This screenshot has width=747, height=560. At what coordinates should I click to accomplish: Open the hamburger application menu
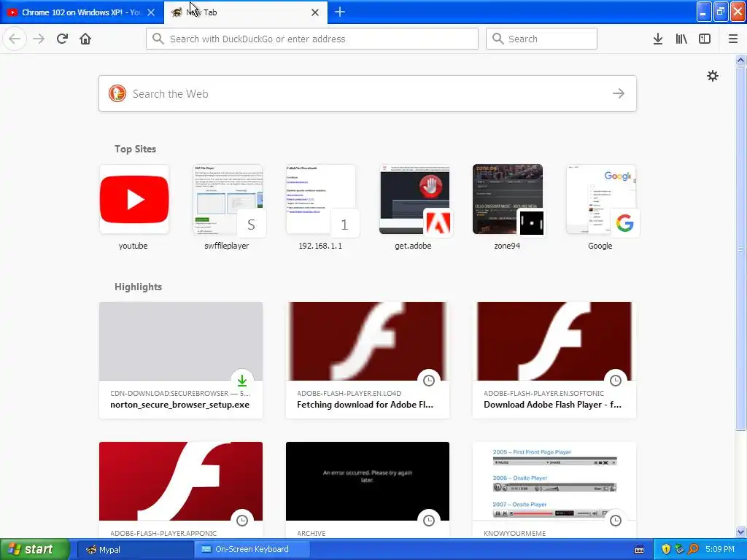coord(733,39)
